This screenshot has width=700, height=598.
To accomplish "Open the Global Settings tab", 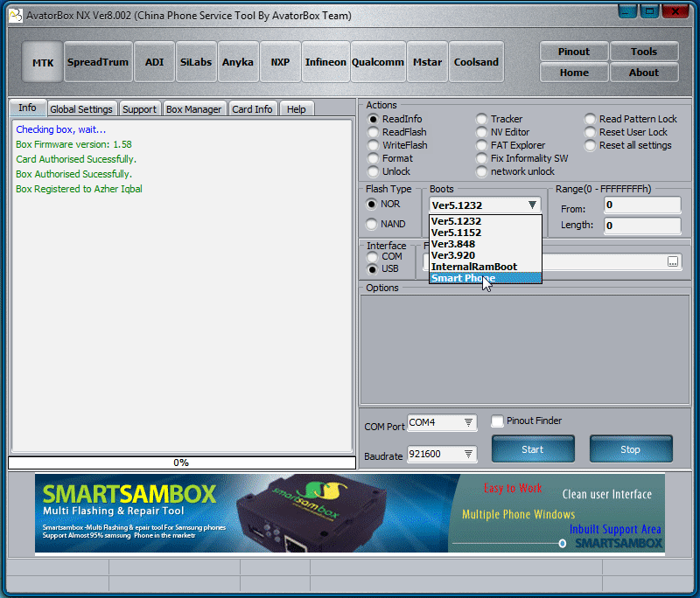I will (x=81, y=109).
